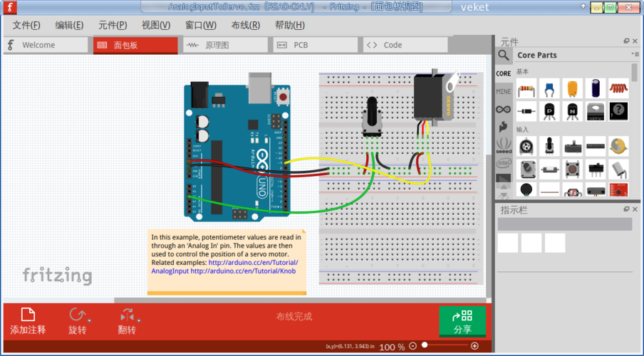Click the parts bin vertical scrollbar
Image resolution: width=644 pixels, height=356 pixels.
635,72
